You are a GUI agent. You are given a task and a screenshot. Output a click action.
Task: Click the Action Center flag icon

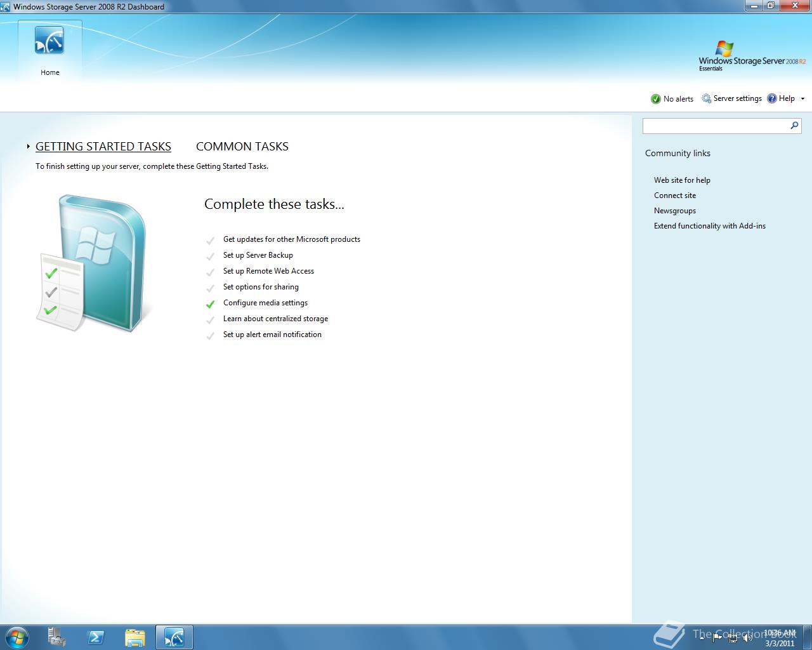coord(717,637)
